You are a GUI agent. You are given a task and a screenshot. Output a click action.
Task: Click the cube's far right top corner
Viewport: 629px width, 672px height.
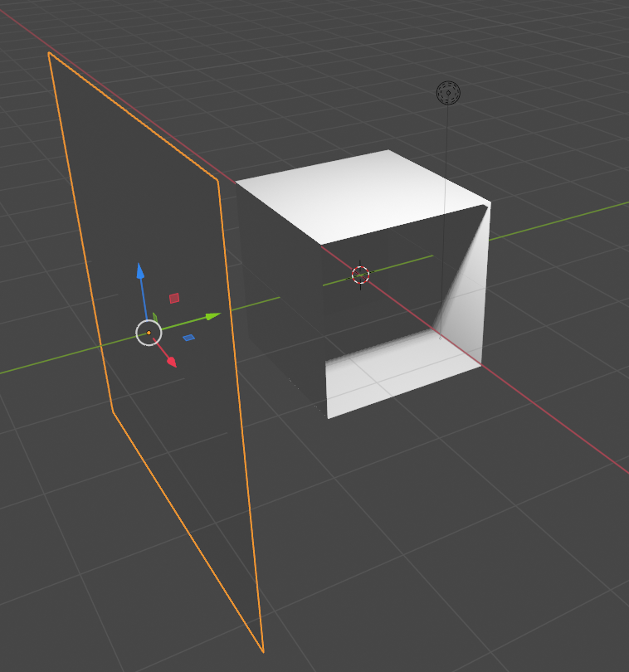490,202
